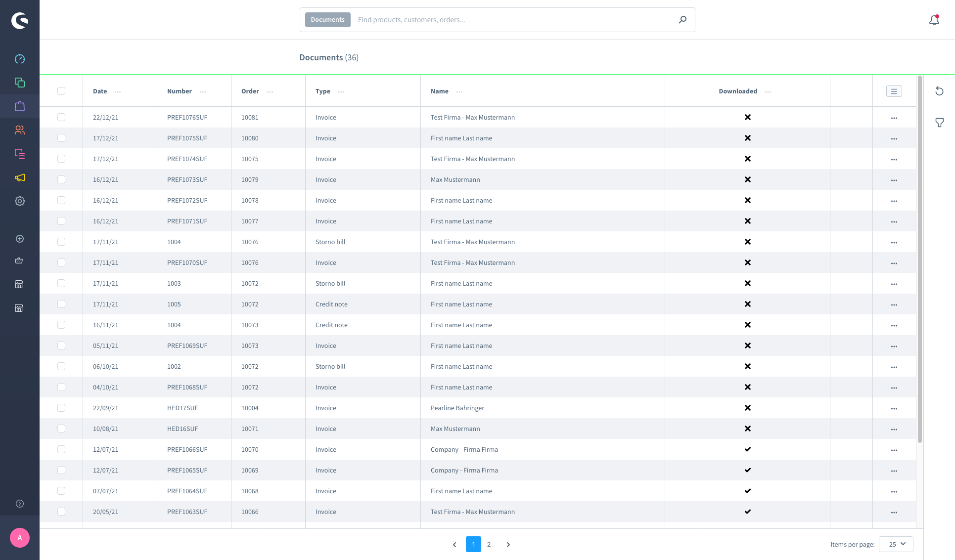Click the Documents search tag
The height and width of the screenshot is (560, 955).
click(x=327, y=20)
